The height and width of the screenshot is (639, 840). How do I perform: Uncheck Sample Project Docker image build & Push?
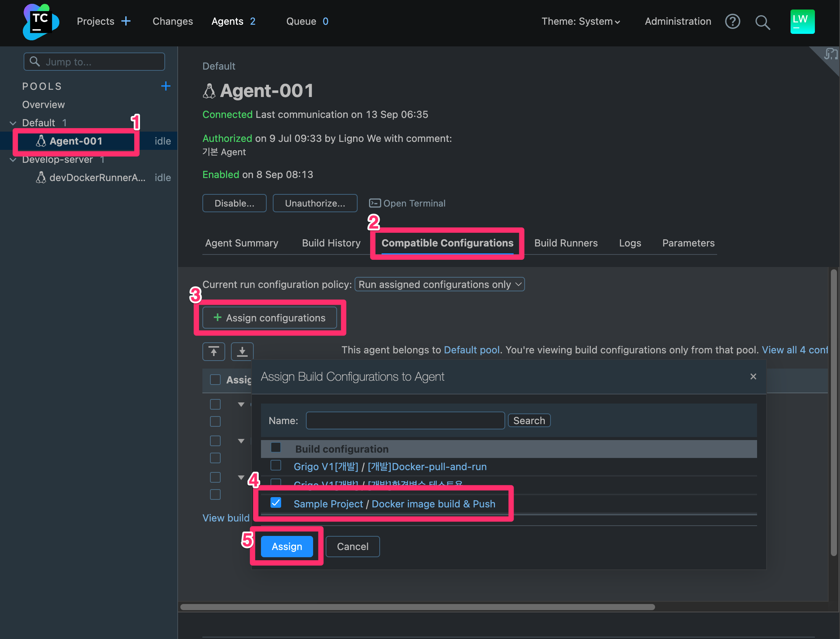click(x=276, y=503)
